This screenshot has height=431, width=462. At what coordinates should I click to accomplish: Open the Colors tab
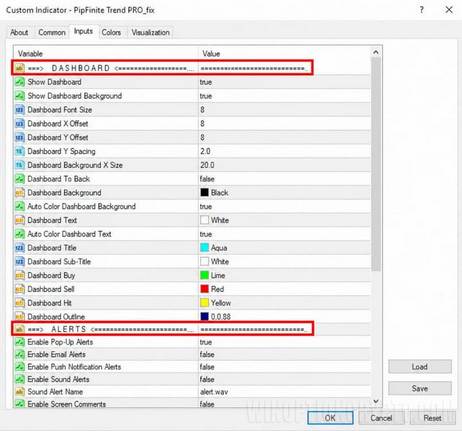click(111, 32)
